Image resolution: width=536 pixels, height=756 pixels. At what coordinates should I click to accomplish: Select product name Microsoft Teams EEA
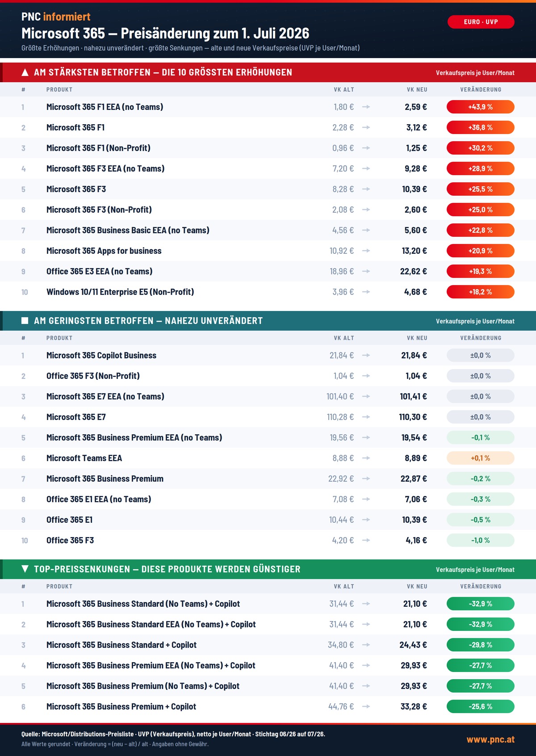click(84, 458)
